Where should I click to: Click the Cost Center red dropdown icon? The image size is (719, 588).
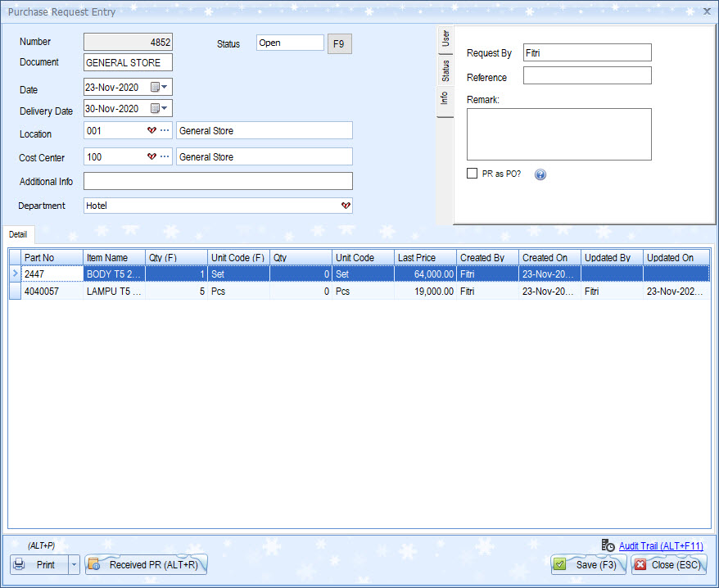coord(151,157)
